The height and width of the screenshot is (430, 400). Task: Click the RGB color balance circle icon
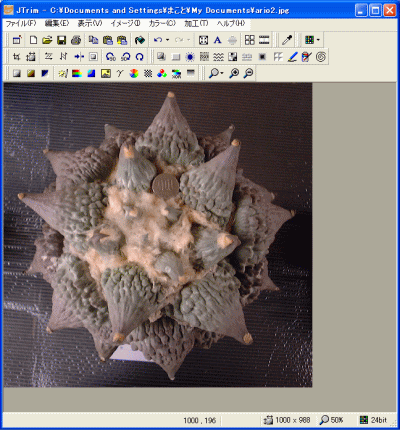(162, 73)
